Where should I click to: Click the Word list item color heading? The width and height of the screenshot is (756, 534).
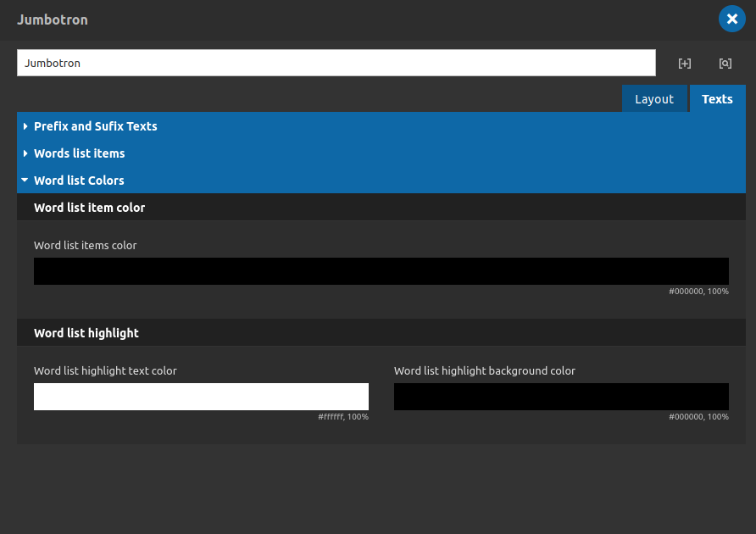(x=89, y=208)
